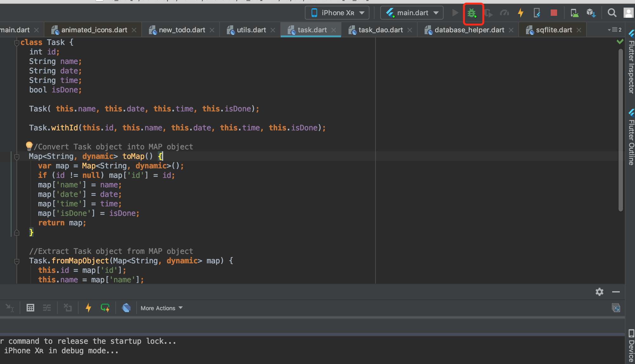Viewport: 635px width, 364px height.
Task: Collapse the class Task fold marker
Action: click(x=17, y=43)
